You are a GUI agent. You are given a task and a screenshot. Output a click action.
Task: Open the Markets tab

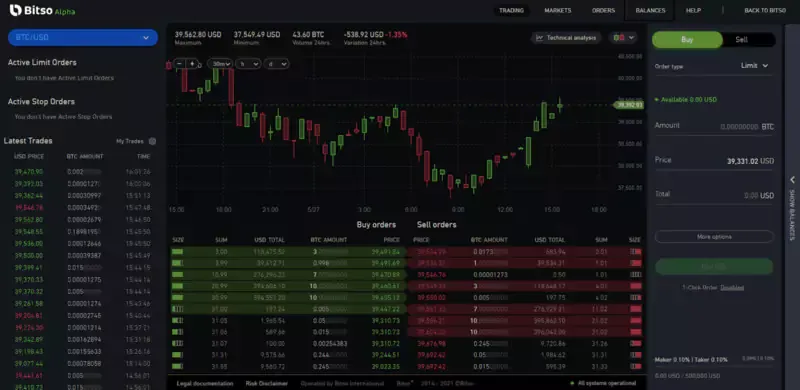[x=558, y=10]
